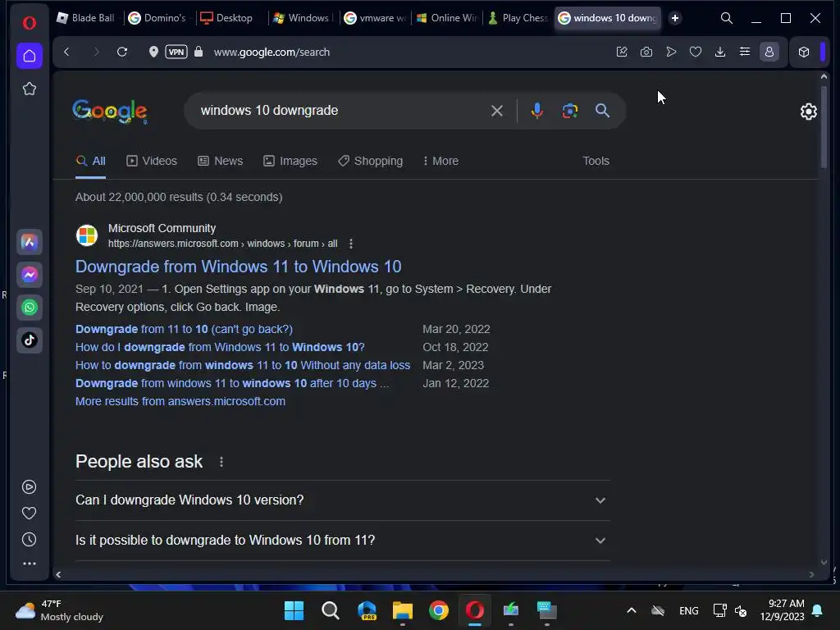Show hidden system tray icons

click(632, 610)
